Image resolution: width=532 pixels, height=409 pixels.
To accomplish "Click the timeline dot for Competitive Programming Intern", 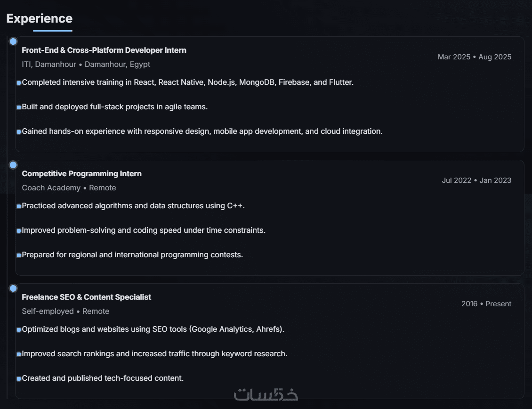I will pyautogui.click(x=13, y=165).
